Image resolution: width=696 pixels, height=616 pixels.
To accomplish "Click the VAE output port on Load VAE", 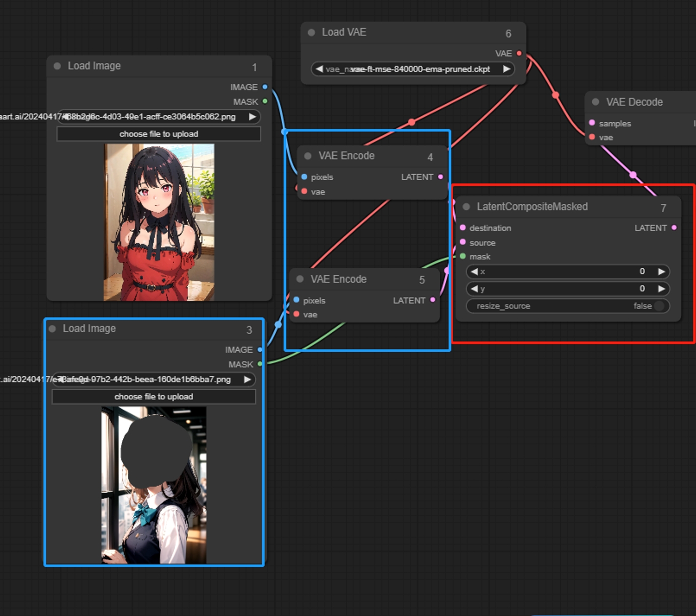I will (519, 53).
